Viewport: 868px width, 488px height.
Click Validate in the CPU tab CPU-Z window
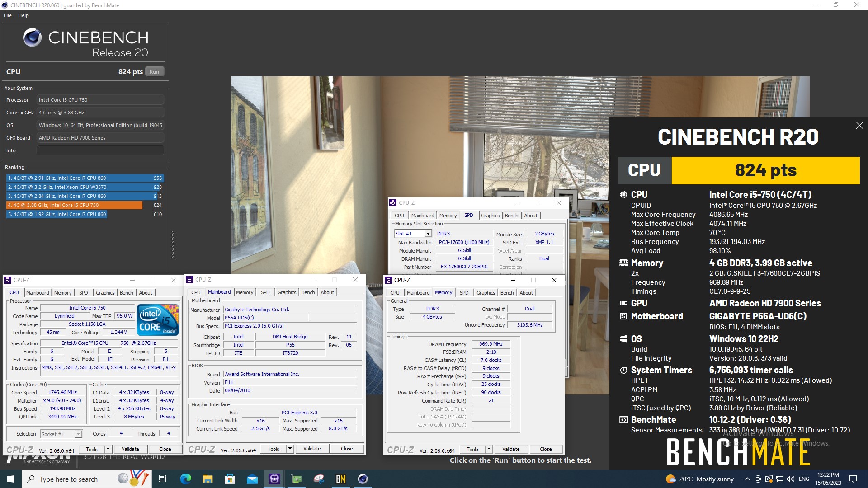(x=130, y=449)
